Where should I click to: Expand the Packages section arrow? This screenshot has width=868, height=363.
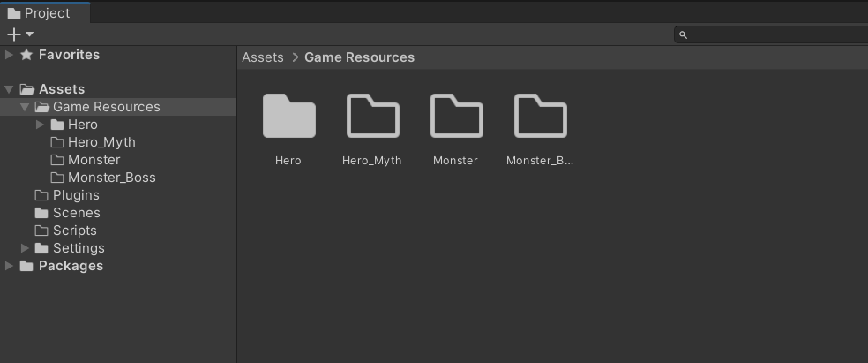(9, 266)
